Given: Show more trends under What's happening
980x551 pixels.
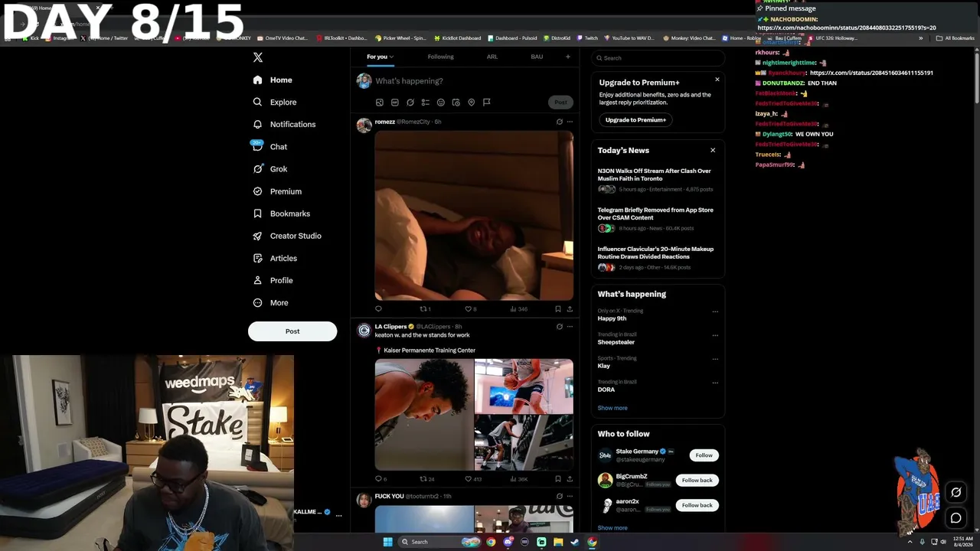Looking at the screenshot, I should [612, 408].
